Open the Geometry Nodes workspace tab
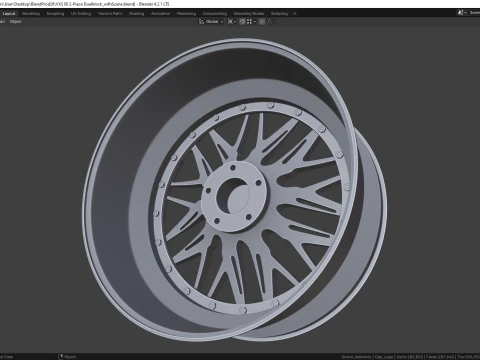480x360 pixels. pyautogui.click(x=249, y=14)
